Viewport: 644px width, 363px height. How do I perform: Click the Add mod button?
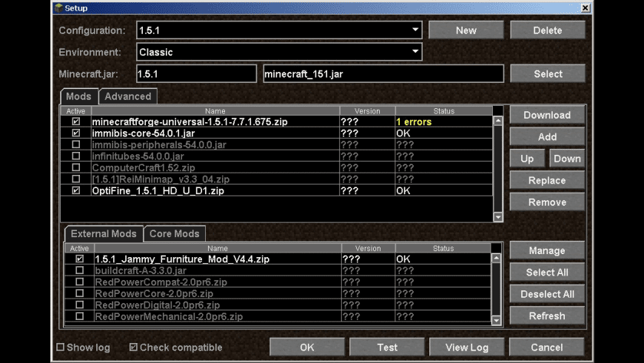tap(547, 137)
